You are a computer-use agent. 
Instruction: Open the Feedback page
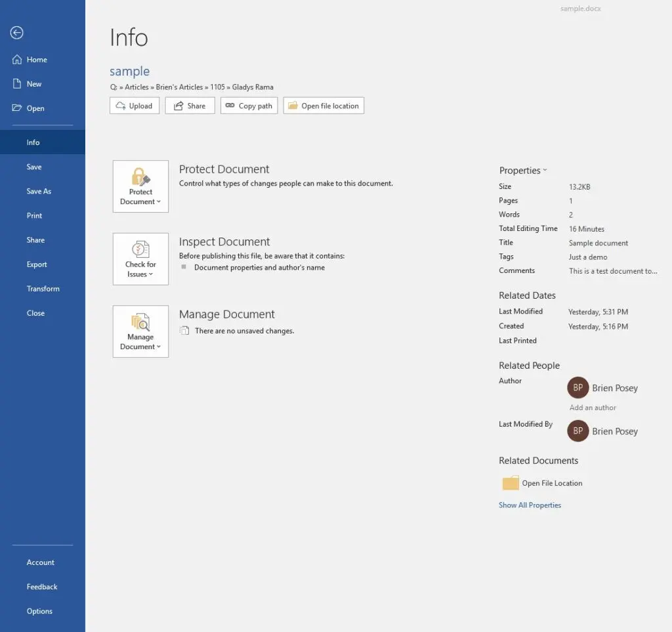[x=43, y=587]
